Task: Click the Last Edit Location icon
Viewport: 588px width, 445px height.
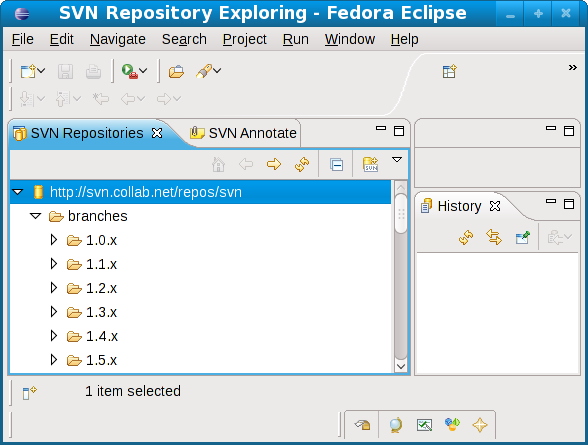Action: click(x=101, y=99)
